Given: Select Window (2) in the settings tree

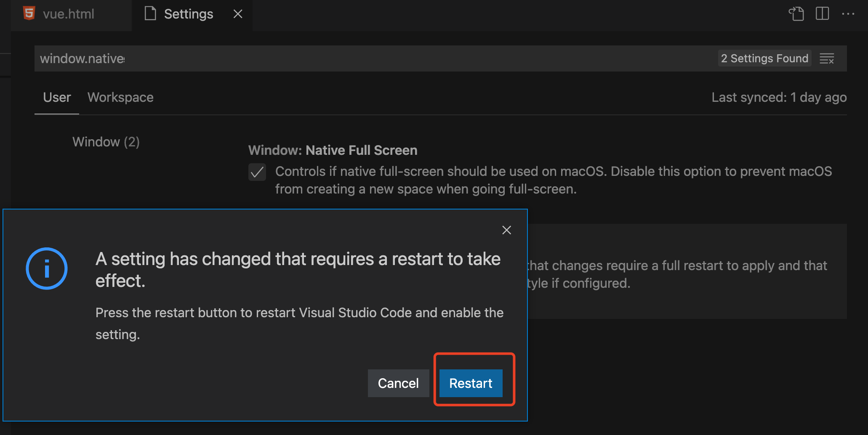Looking at the screenshot, I should click(106, 142).
